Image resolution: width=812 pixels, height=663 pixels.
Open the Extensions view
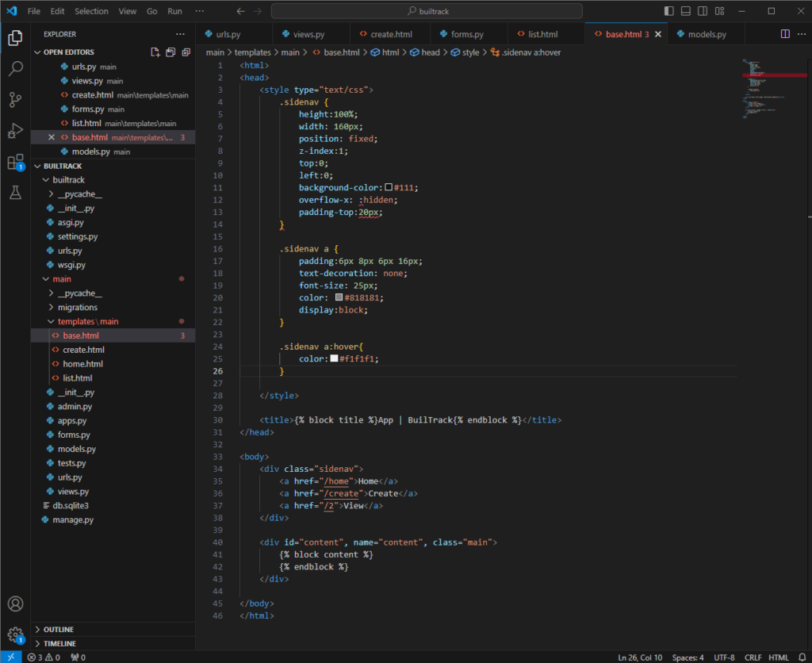(x=15, y=162)
